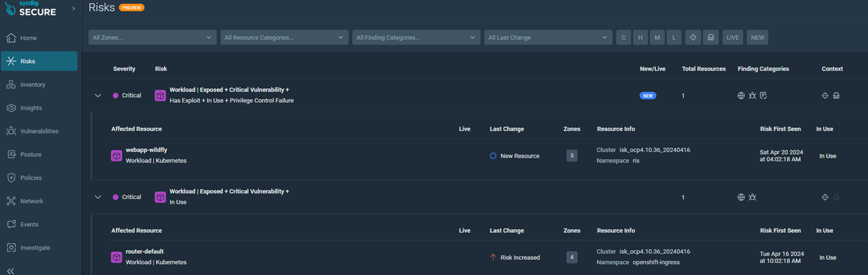The width and height of the screenshot is (868, 275).
Task: Toggle the High severity filter H
Action: 640,37
